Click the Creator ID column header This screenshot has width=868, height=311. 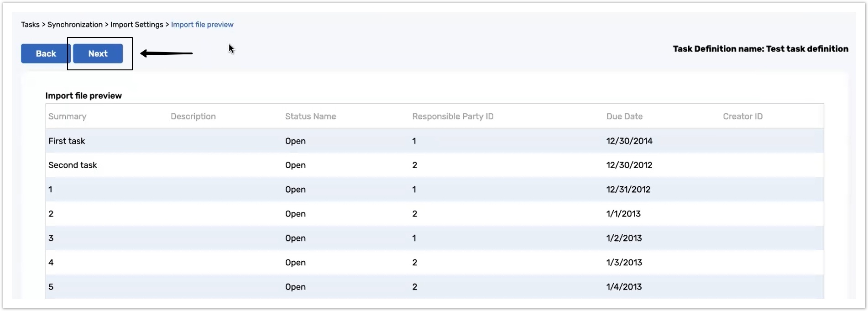pos(743,116)
